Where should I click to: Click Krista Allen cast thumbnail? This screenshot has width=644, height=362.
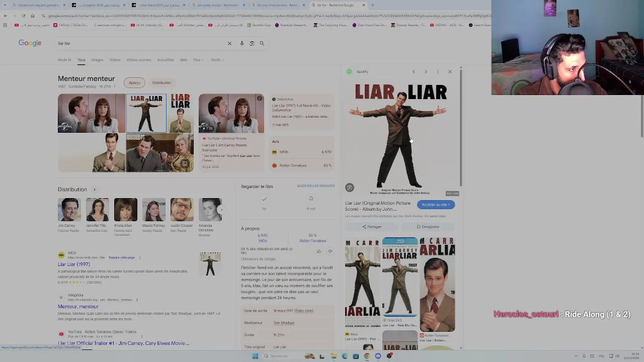click(x=125, y=210)
